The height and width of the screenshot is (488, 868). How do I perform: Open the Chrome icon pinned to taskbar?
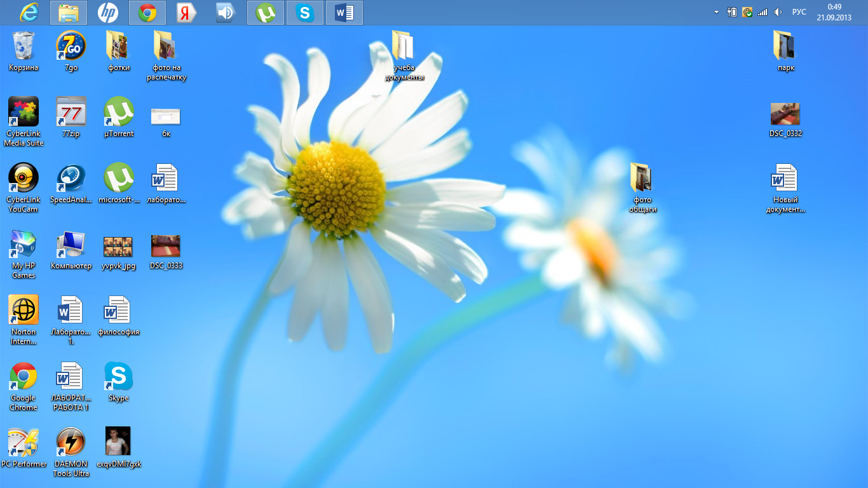tap(147, 13)
